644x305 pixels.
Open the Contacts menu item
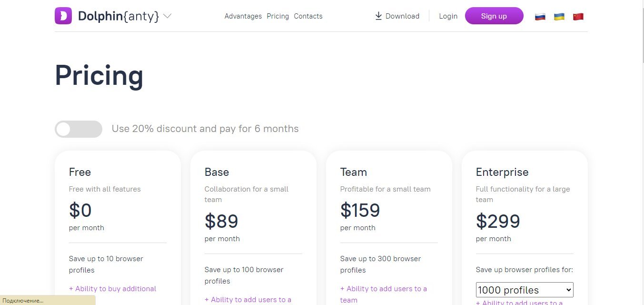pyautogui.click(x=308, y=16)
